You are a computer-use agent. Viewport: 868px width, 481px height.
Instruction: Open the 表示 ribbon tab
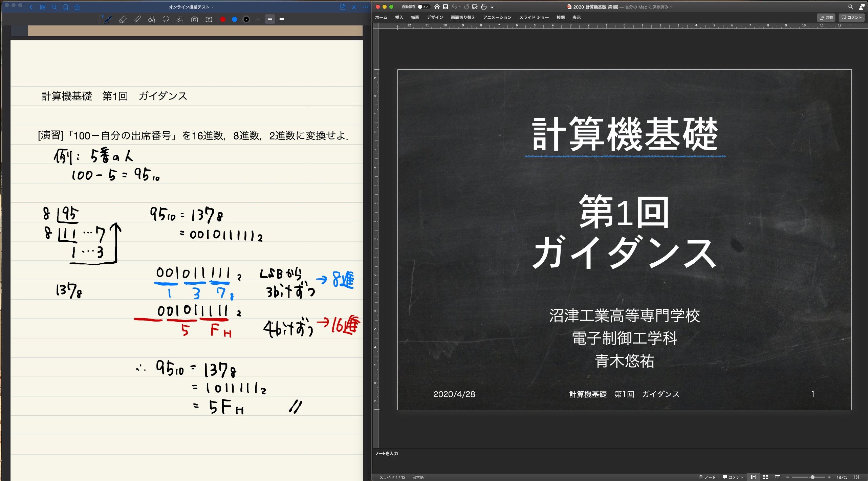pos(577,18)
